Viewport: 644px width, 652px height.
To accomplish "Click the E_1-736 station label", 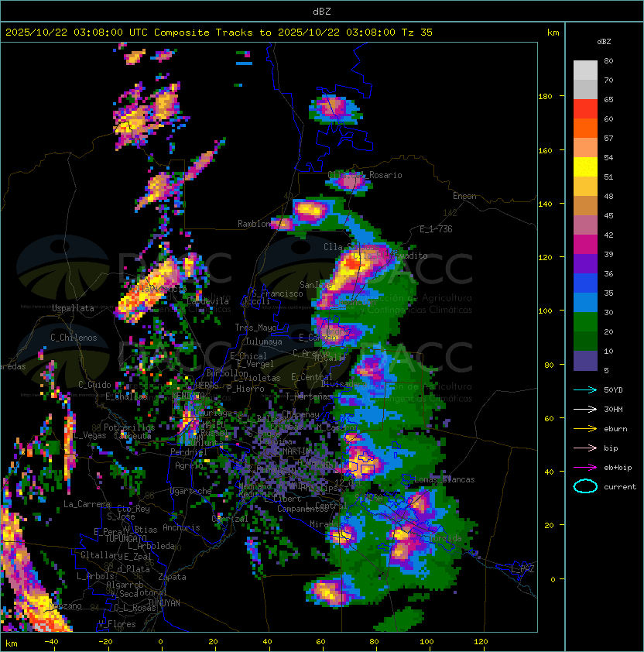I will 436,229.
